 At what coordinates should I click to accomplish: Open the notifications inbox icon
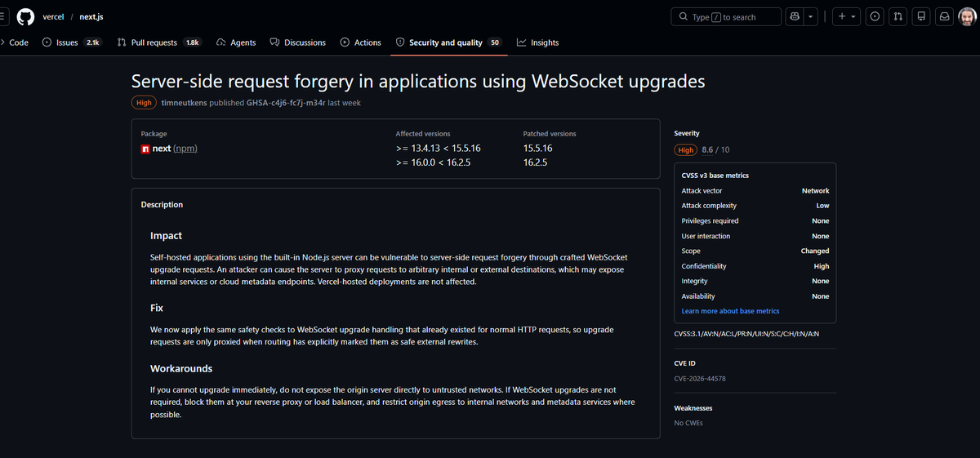coord(943,16)
